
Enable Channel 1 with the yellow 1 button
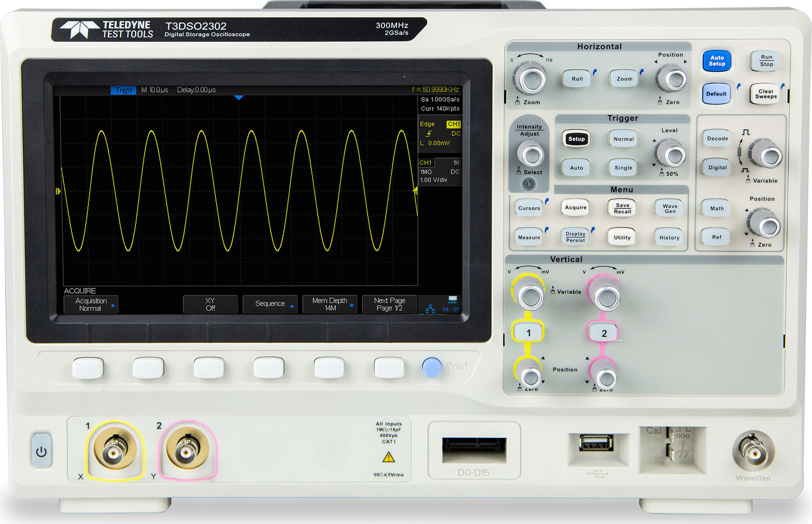(528, 331)
